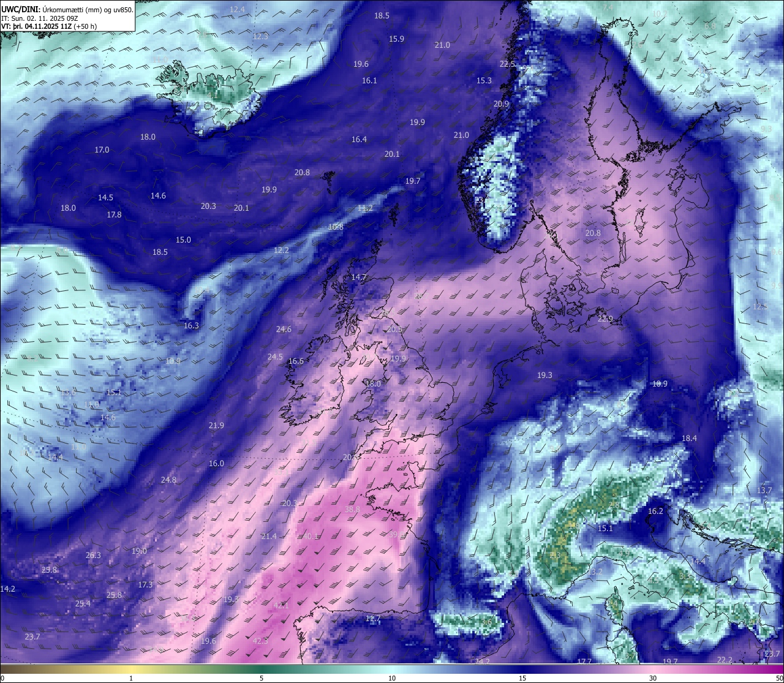The image size is (784, 683).
Task: Select the 24.6 value west of Scotland
Action: (x=284, y=329)
